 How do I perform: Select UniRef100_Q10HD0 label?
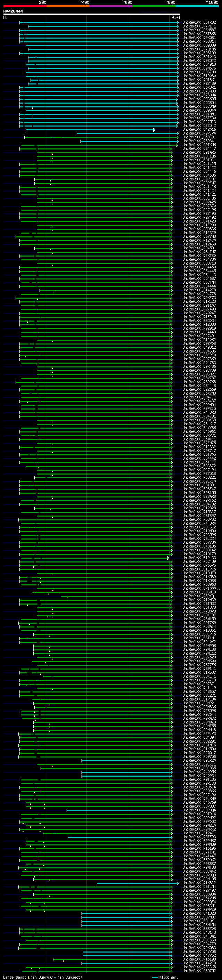tap(199, 531)
